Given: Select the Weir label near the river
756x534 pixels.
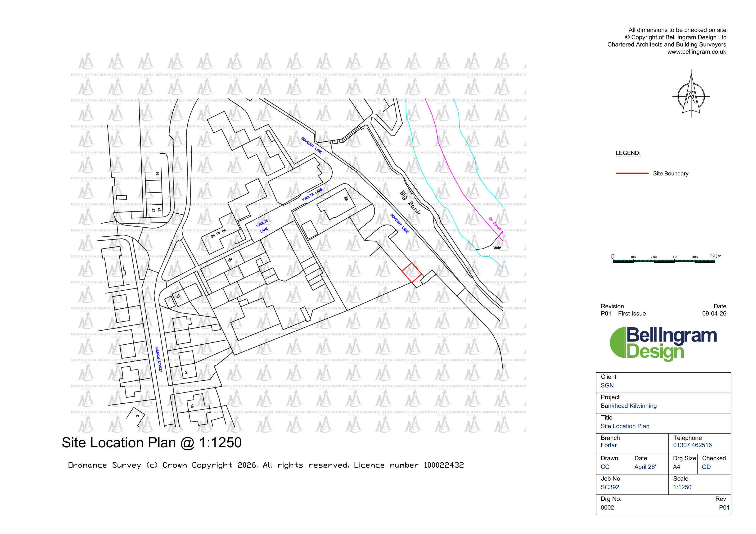Looking at the screenshot, I should click(497, 247).
